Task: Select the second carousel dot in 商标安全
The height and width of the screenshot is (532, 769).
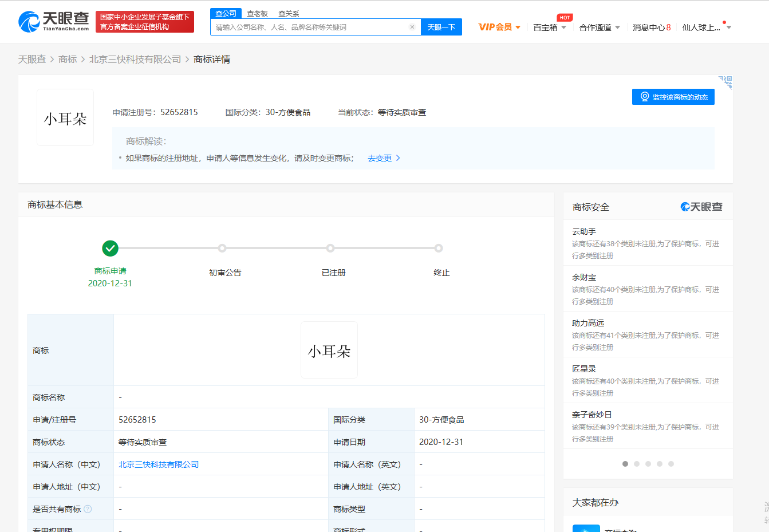Action: [637, 464]
